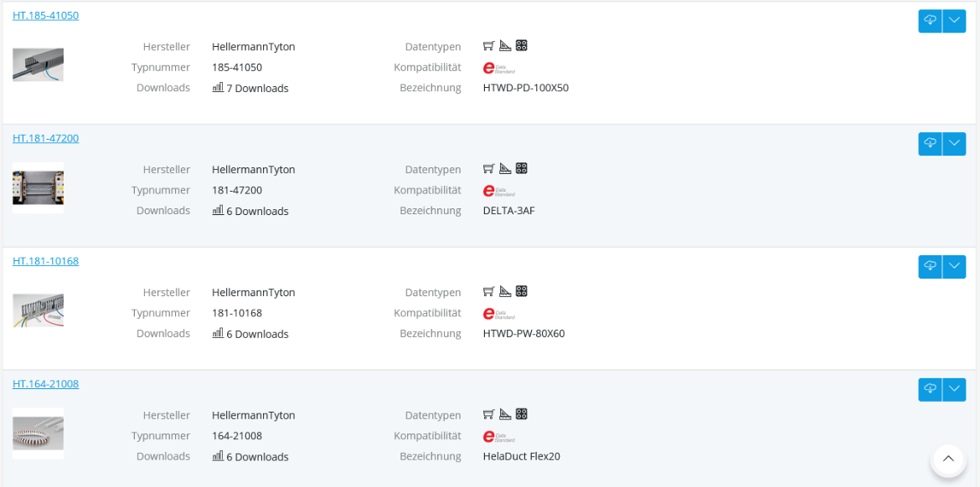Click the flexible duct thumbnail of HT.164-21008
980x487 pixels.
39,434
